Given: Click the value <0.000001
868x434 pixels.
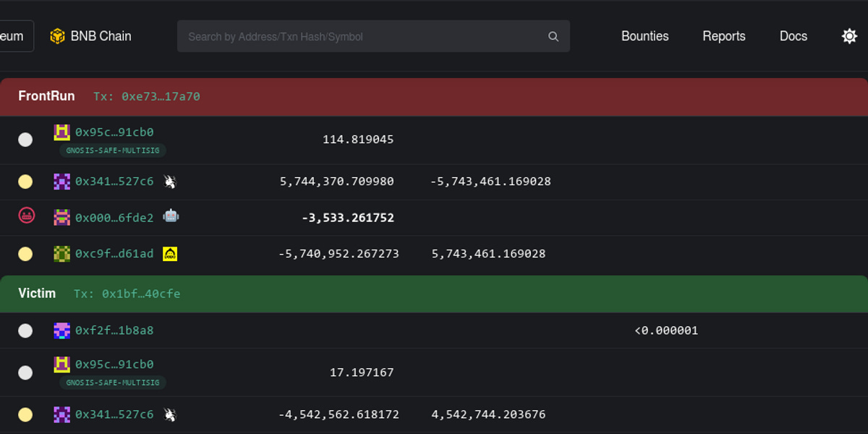Looking at the screenshot, I should tap(666, 331).
